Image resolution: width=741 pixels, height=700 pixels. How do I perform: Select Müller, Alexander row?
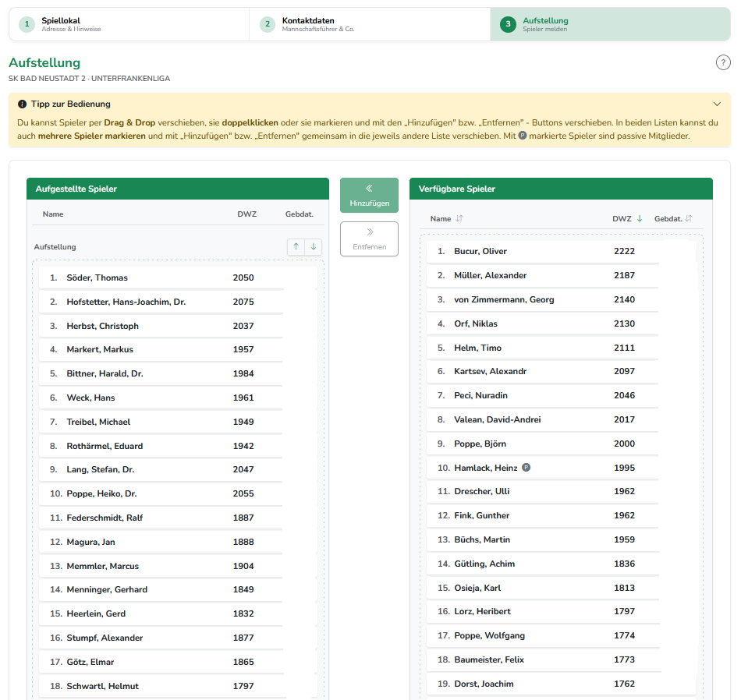pos(562,275)
